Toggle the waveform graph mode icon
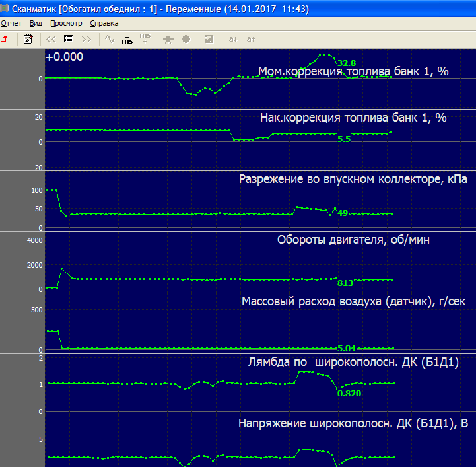 (x=110, y=39)
